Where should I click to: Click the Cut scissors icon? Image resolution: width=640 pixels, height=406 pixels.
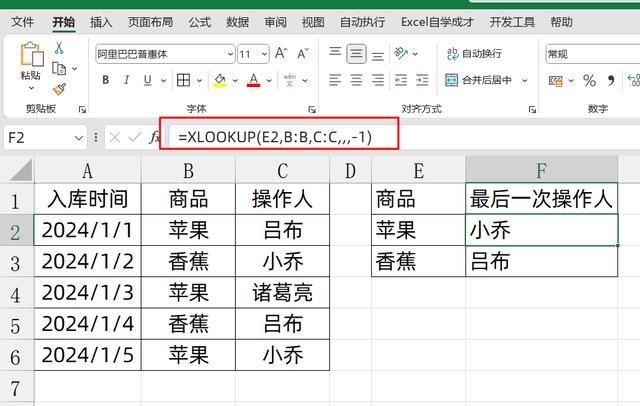click(x=59, y=48)
